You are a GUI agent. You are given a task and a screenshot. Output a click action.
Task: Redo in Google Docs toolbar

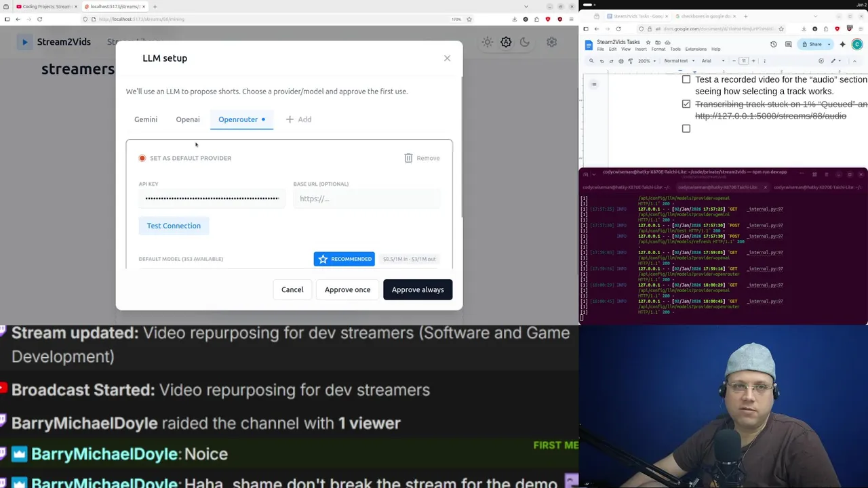coord(611,61)
